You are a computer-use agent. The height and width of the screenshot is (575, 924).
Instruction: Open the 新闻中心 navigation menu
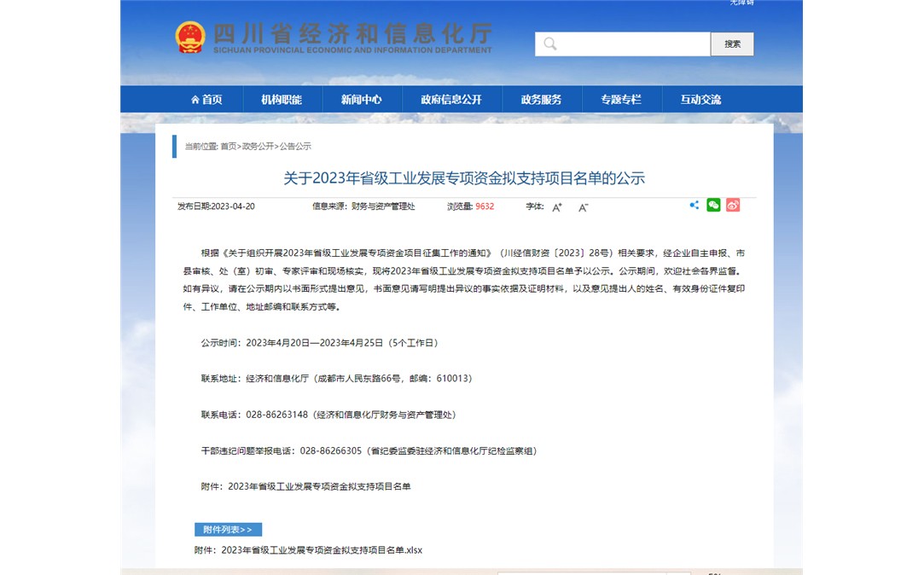(x=361, y=100)
